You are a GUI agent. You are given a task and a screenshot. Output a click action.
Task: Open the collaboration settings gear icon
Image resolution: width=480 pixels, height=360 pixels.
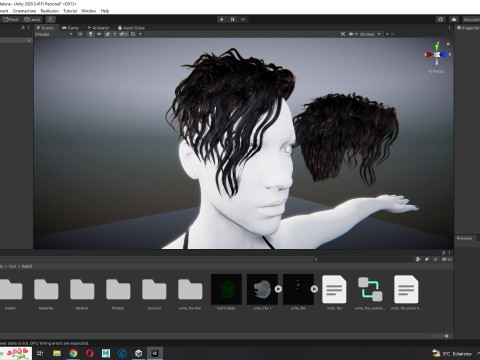tap(441, 19)
